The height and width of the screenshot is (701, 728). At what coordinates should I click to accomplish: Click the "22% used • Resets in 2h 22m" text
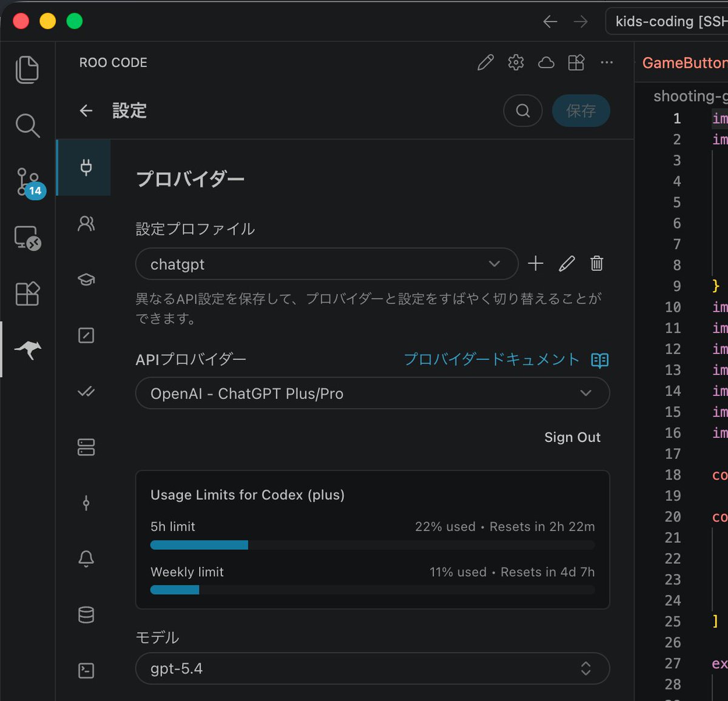pyautogui.click(x=505, y=527)
